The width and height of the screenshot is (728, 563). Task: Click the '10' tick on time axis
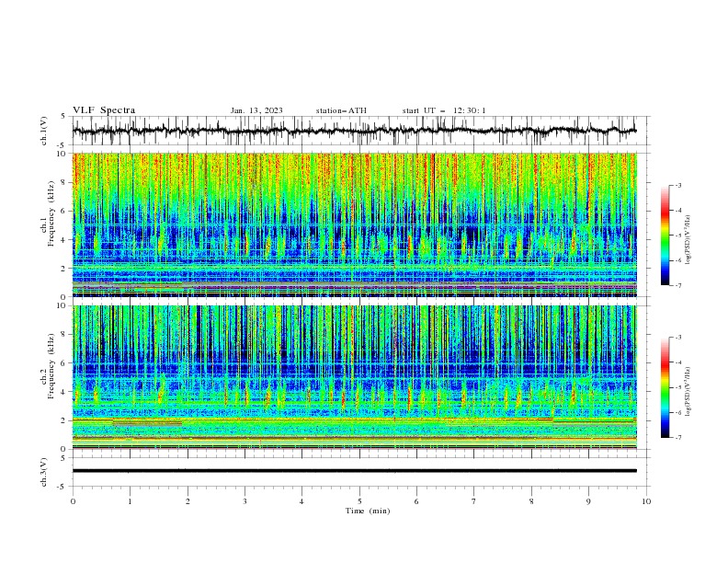[646, 501]
